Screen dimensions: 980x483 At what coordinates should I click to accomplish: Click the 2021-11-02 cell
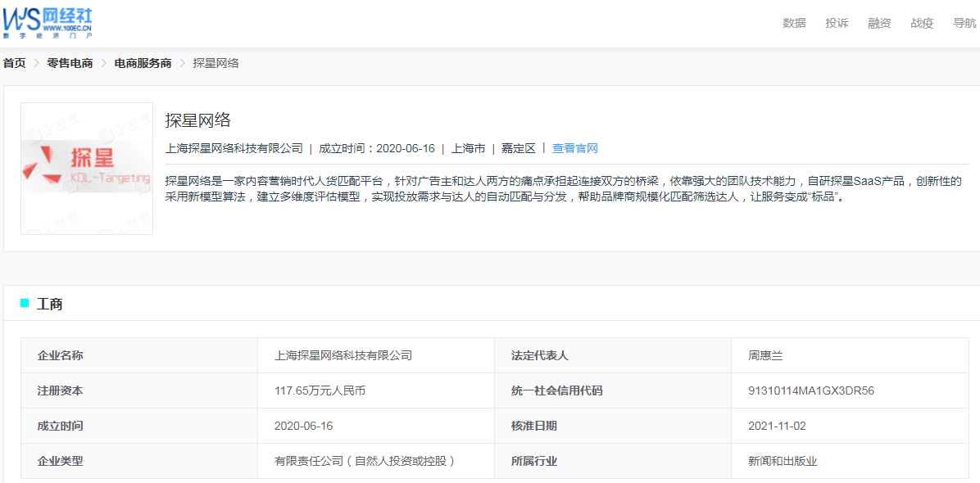point(850,426)
